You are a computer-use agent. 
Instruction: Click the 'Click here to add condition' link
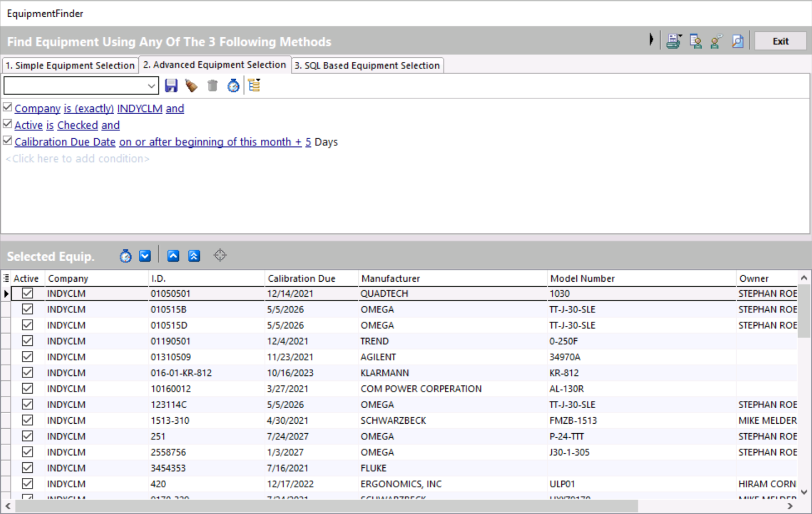click(x=77, y=159)
